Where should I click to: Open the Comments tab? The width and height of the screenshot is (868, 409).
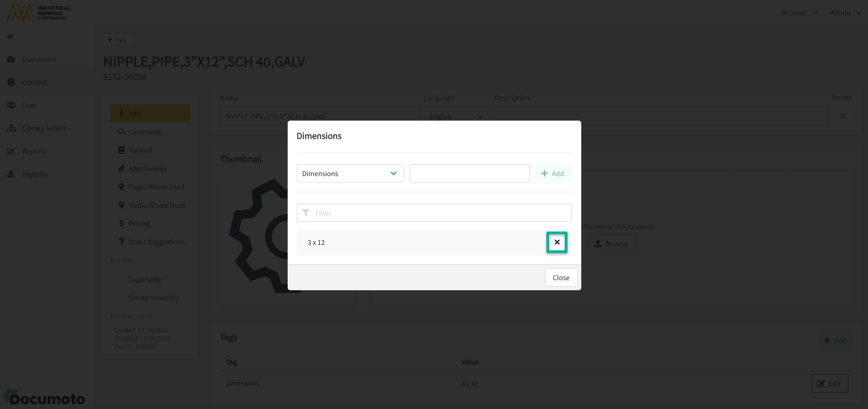tap(145, 132)
